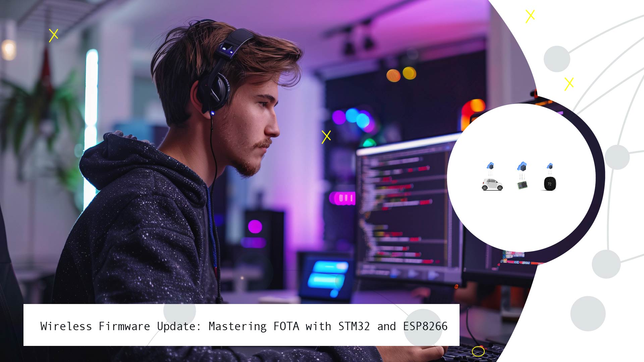Screen dimensions: 644x362
Task: Click the yellow X marker top-right
Action: [530, 15]
